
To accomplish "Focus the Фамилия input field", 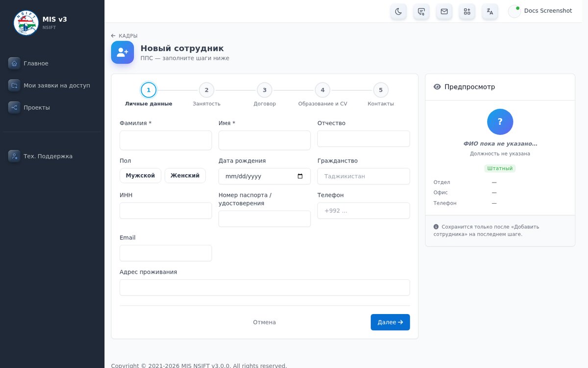I will point(166,140).
